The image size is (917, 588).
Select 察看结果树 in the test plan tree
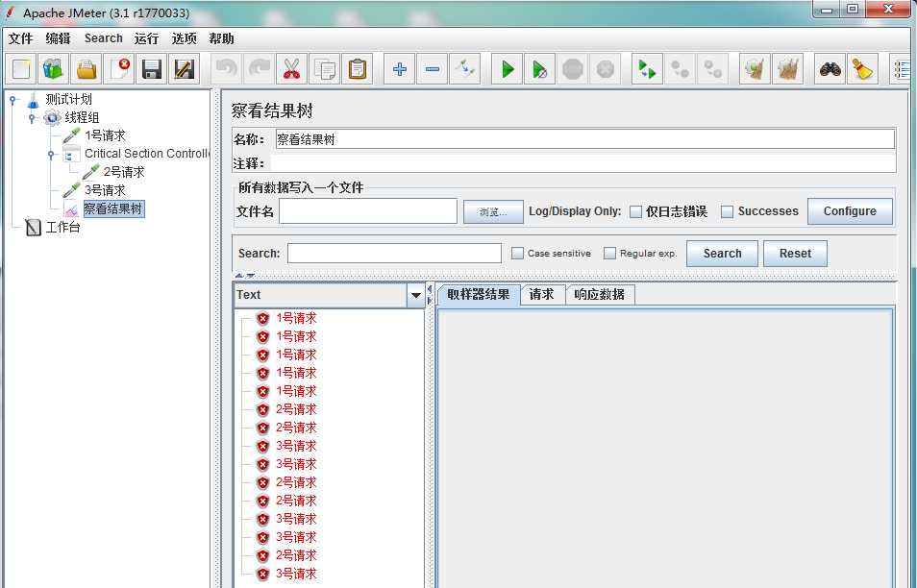(x=112, y=209)
